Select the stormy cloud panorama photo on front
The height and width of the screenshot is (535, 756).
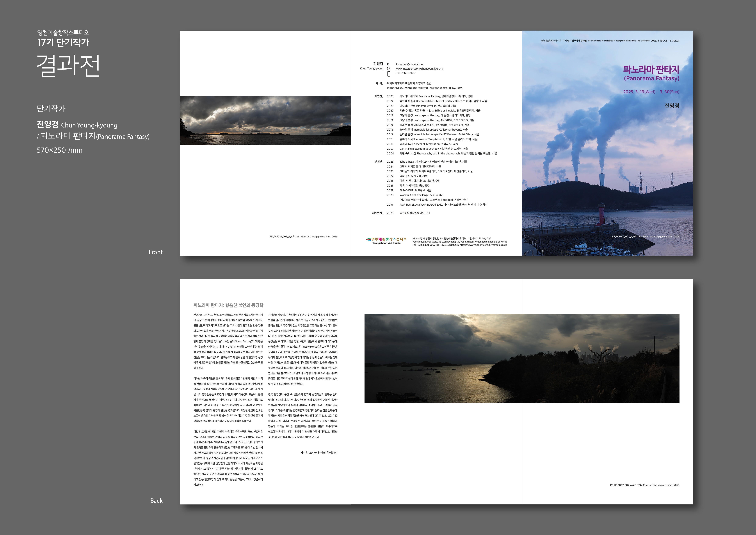click(265, 120)
